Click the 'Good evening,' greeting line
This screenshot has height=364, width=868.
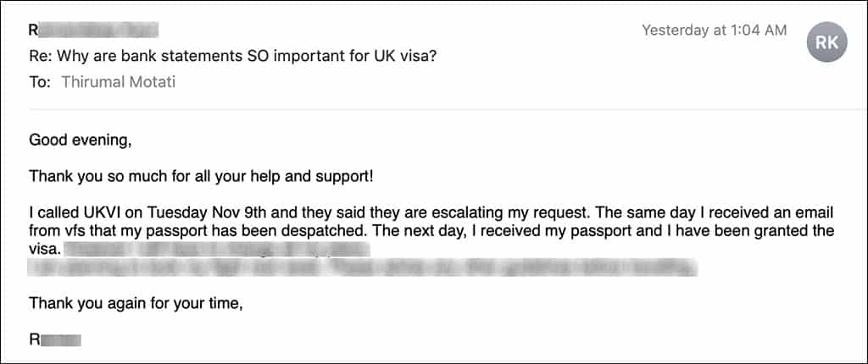click(x=81, y=141)
